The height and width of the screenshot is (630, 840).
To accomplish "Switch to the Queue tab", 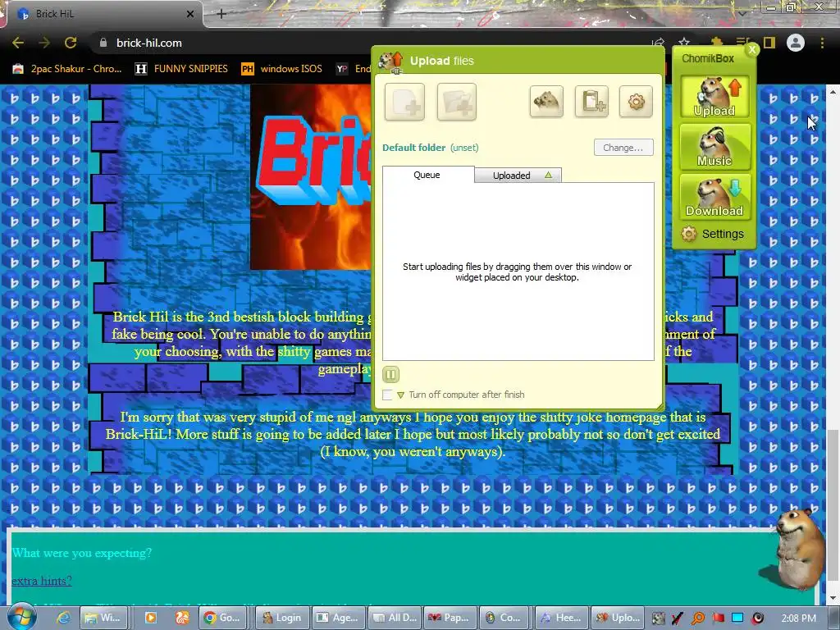I will 427,175.
